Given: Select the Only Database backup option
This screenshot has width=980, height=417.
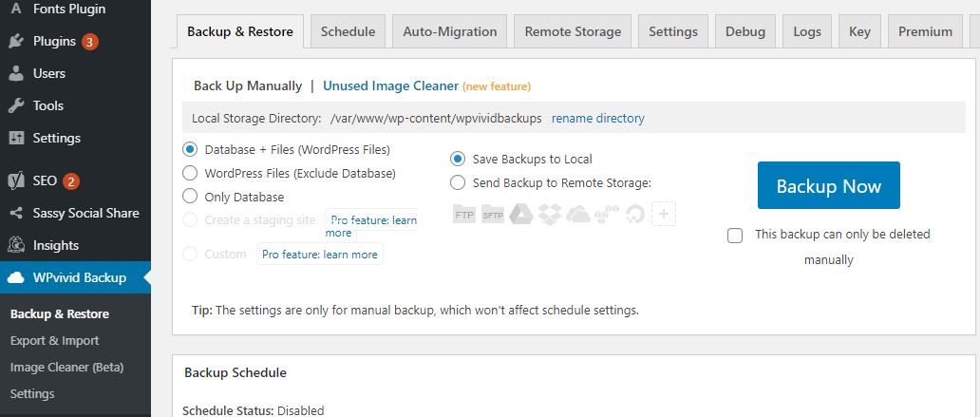Looking at the screenshot, I should click(190, 197).
